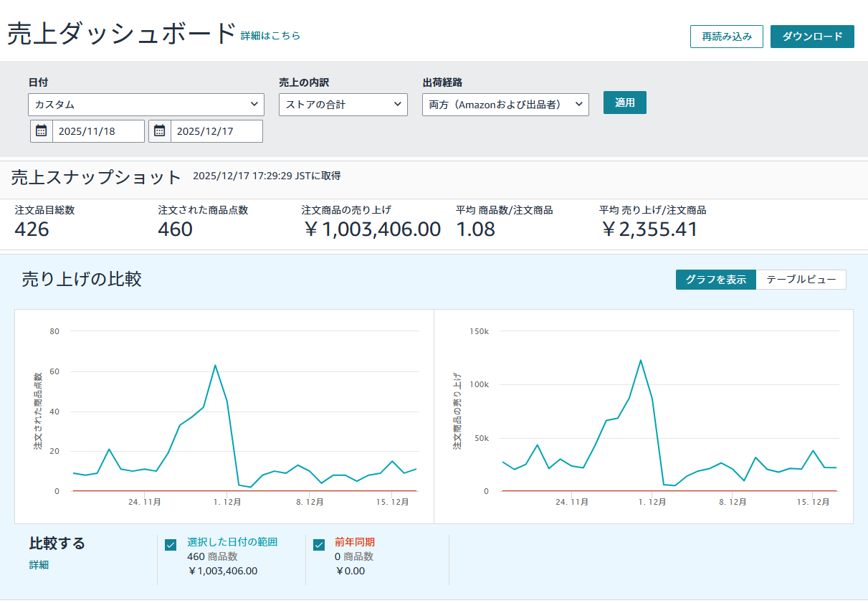Click the start date calendar icon

point(42,131)
